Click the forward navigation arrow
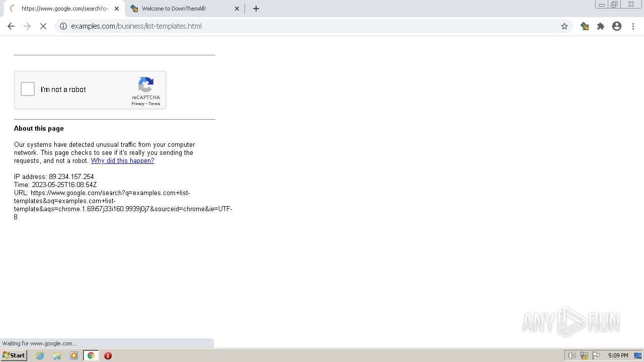644x362 pixels. [x=27, y=26]
